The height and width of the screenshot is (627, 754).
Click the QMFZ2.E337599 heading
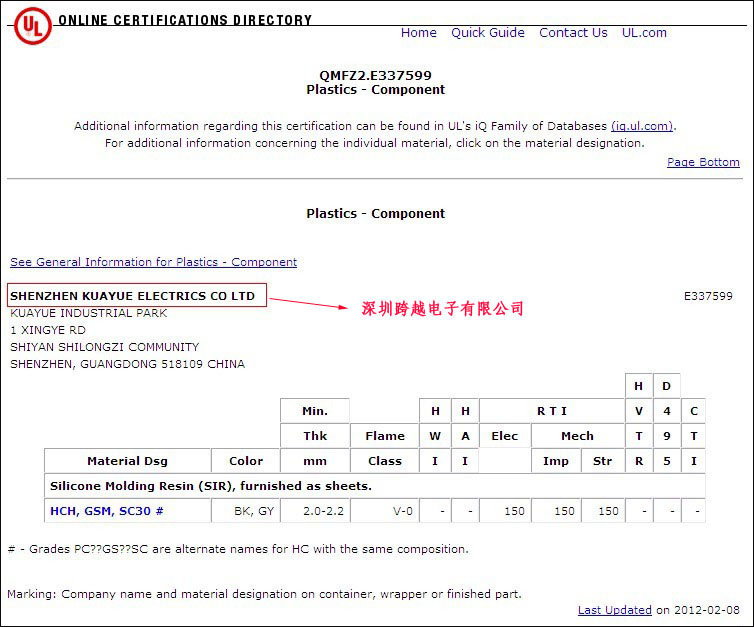click(376, 75)
